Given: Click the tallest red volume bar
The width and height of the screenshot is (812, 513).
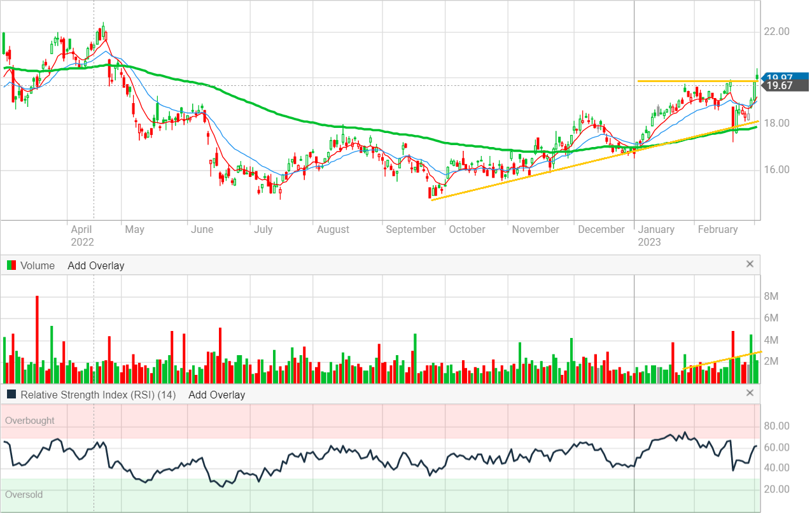Looking at the screenshot, I should coord(37,337).
